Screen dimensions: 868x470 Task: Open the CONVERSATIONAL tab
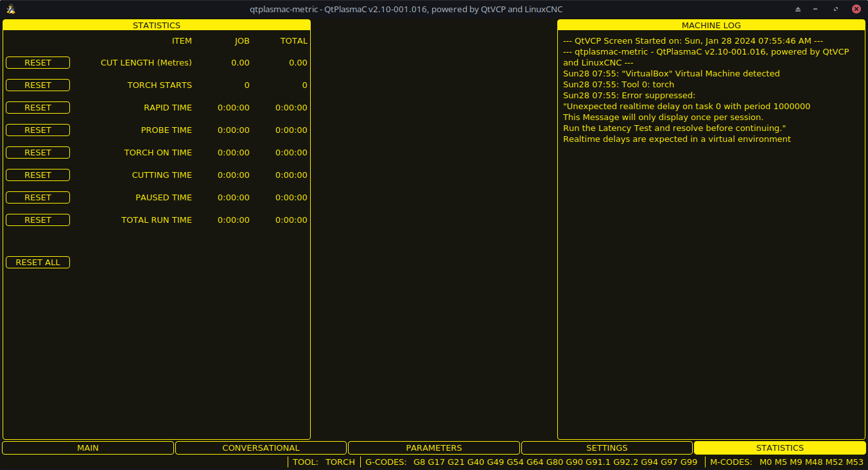click(x=261, y=448)
